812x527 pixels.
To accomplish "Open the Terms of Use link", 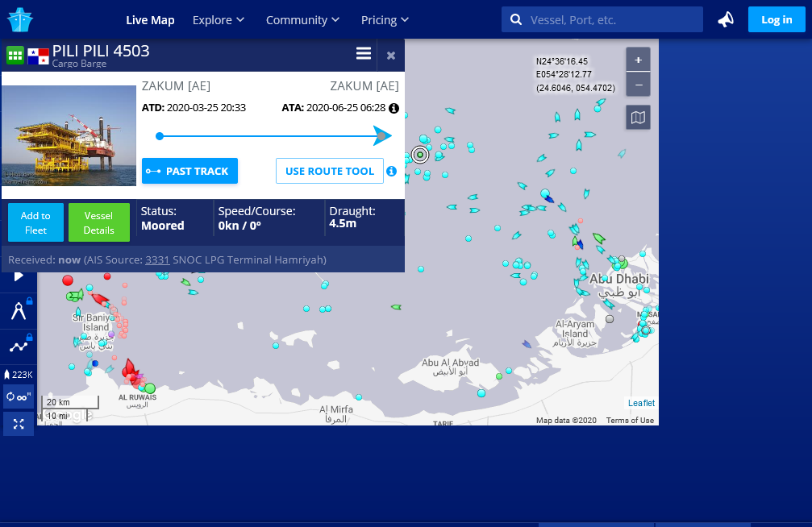I will [630, 421].
